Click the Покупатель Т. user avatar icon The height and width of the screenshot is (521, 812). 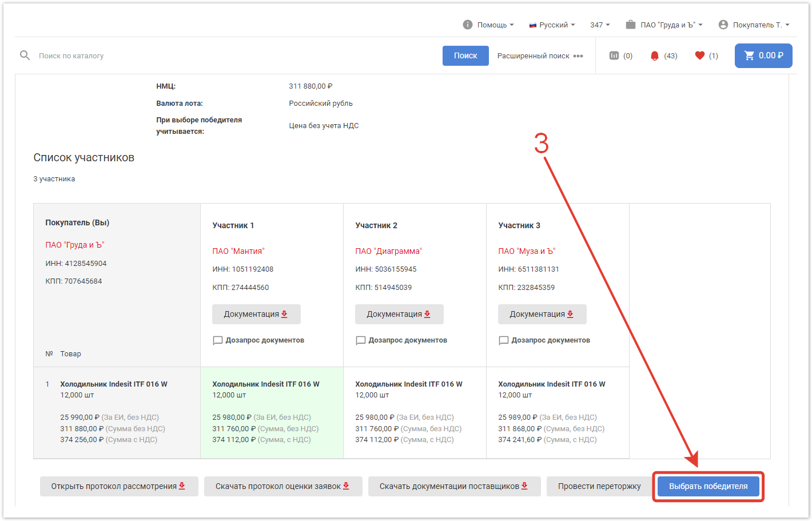coord(723,25)
